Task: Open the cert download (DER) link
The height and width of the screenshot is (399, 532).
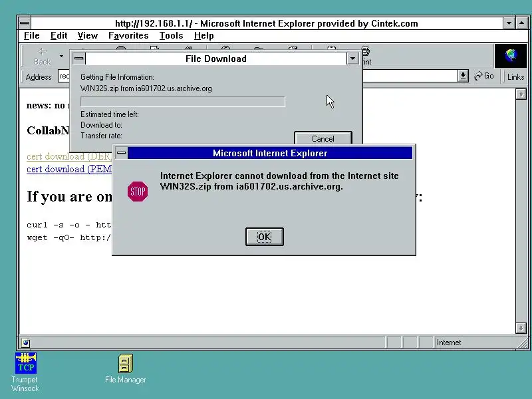Action: pos(69,156)
